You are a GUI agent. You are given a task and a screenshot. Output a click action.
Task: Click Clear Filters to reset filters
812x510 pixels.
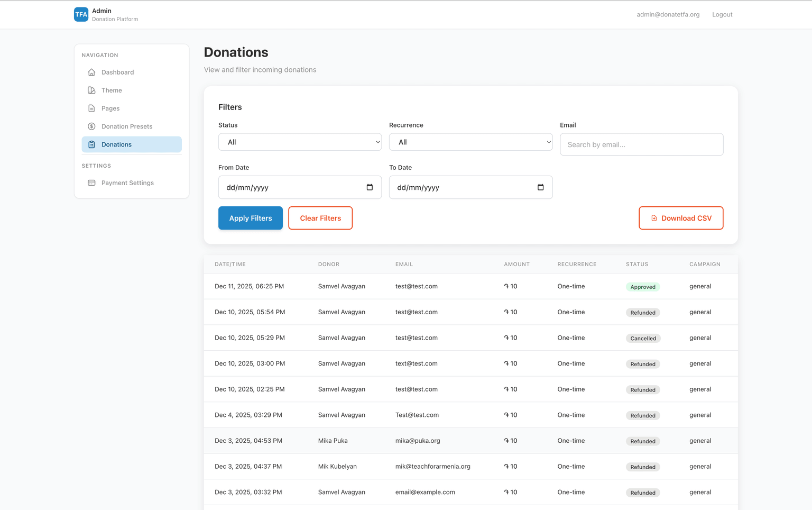[320, 217]
